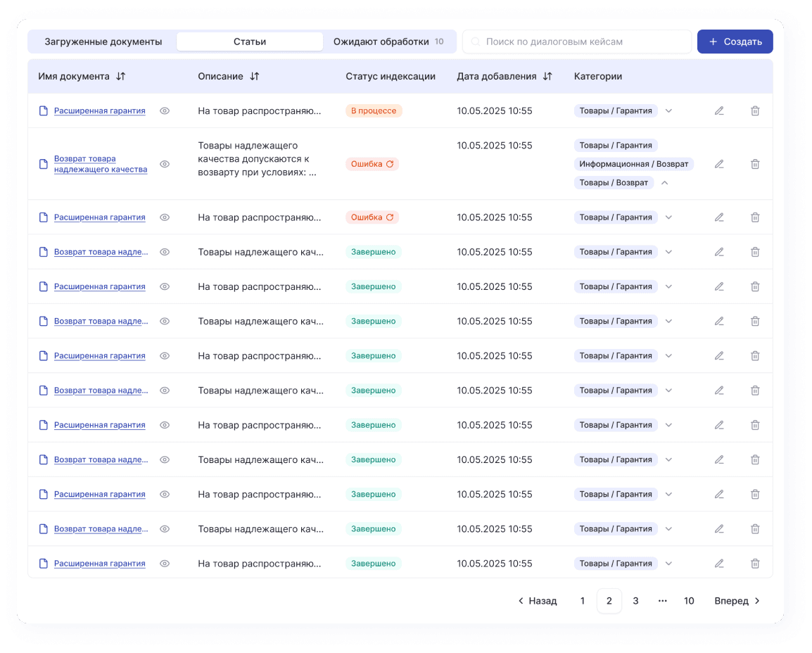Collapse categories chevron next to Товары / Возврат
Image resolution: width=812 pixels, height=653 pixels.
pyautogui.click(x=664, y=183)
